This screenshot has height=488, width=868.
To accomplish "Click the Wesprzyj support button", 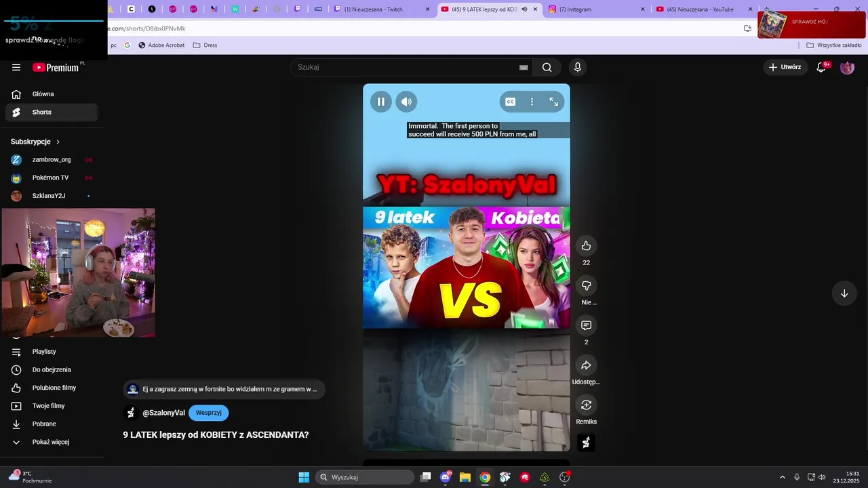I will 209,413.
